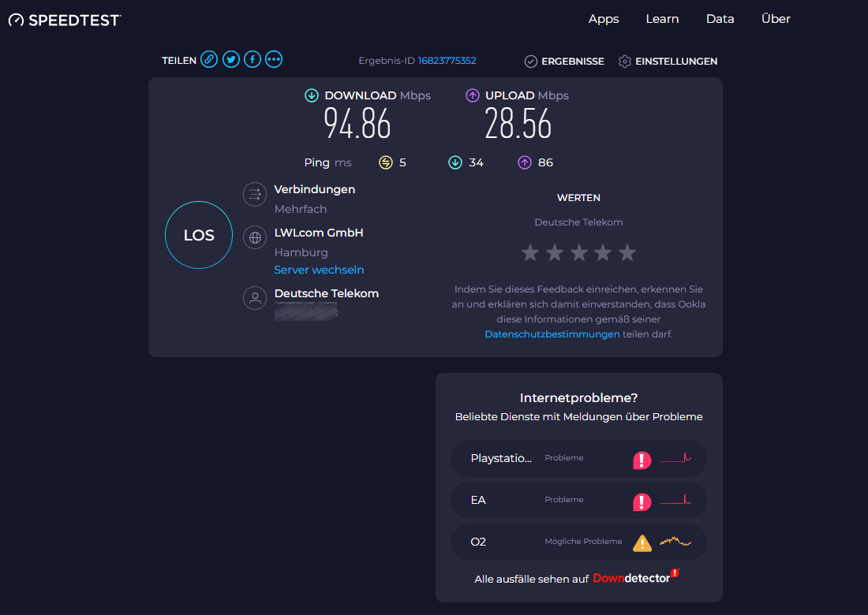Click Deutsche Telekom provider name on left

327,293
